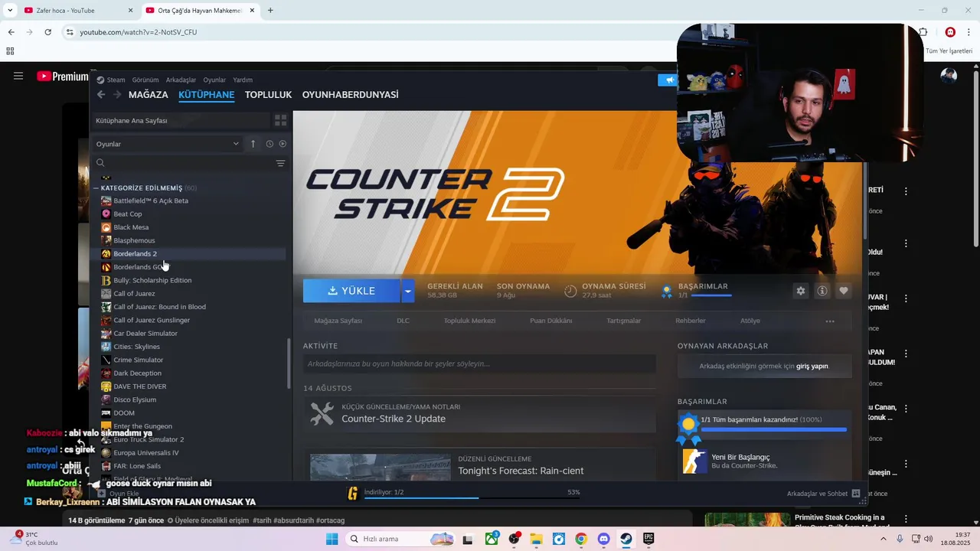The height and width of the screenshot is (551, 980).
Task: Filter the library by ready-to-play icon
Action: coord(283,144)
